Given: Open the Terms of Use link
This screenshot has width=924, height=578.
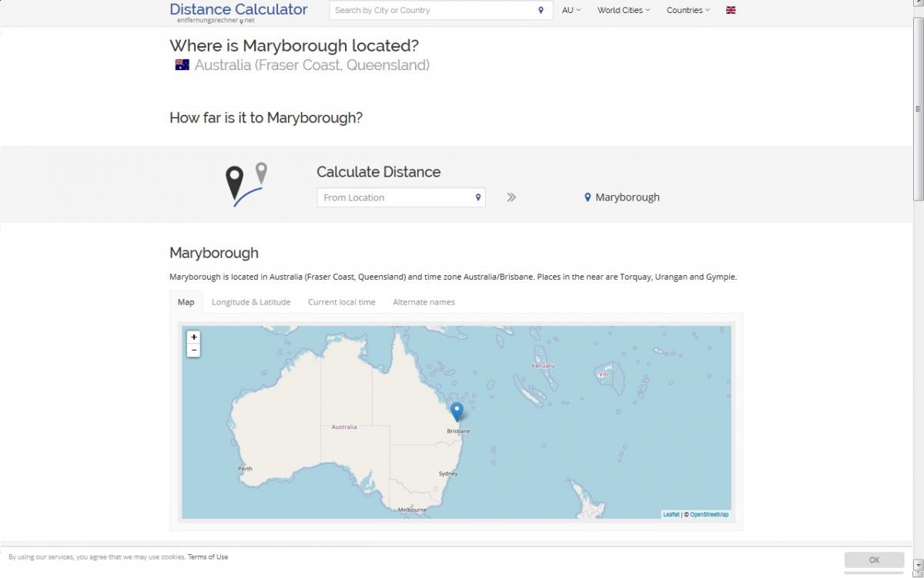Looking at the screenshot, I should click(208, 556).
